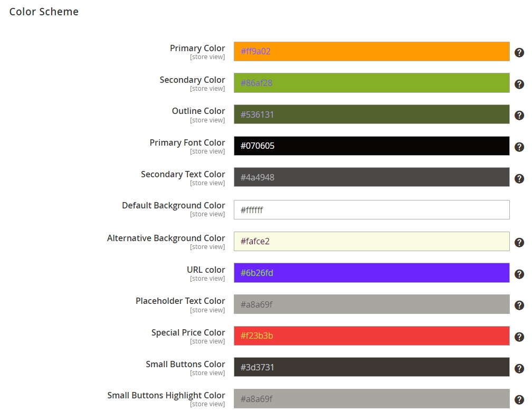The image size is (532, 411).
Task: Click the Outline Color label
Action: click(x=198, y=111)
